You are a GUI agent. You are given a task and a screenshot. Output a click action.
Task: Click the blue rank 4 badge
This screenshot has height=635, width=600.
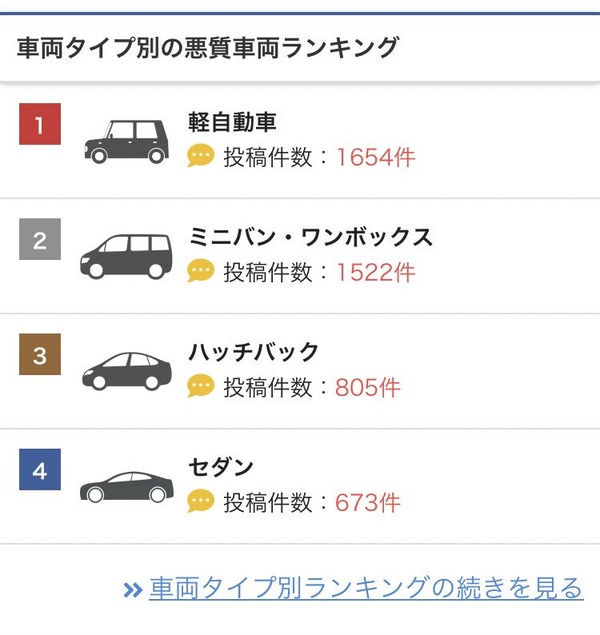(x=40, y=471)
